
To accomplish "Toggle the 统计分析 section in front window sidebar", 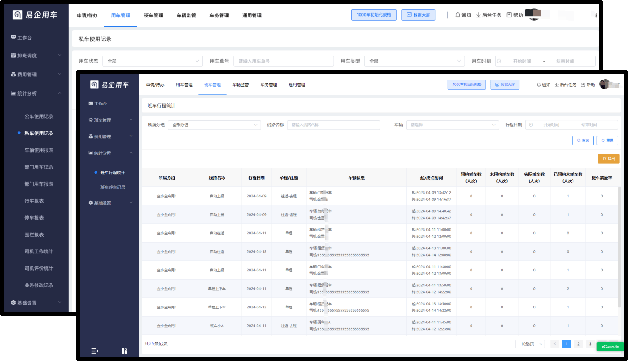I will point(110,153).
